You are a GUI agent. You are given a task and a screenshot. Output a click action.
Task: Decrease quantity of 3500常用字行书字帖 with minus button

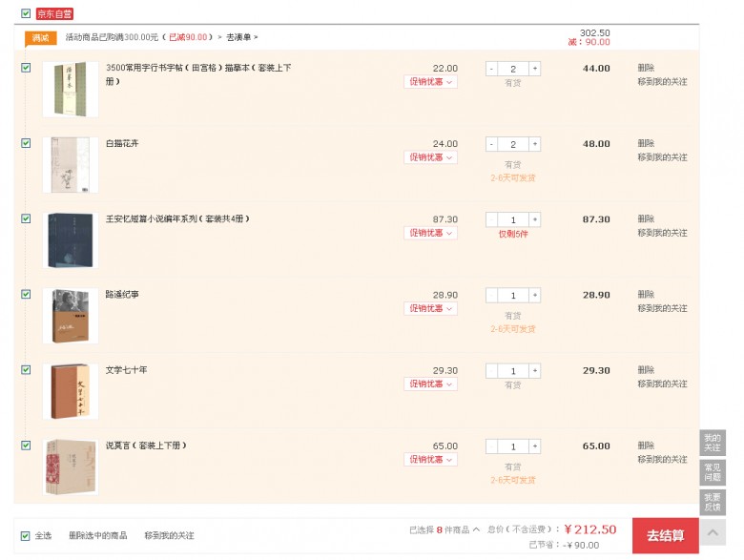pyautogui.click(x=491, y=69)
